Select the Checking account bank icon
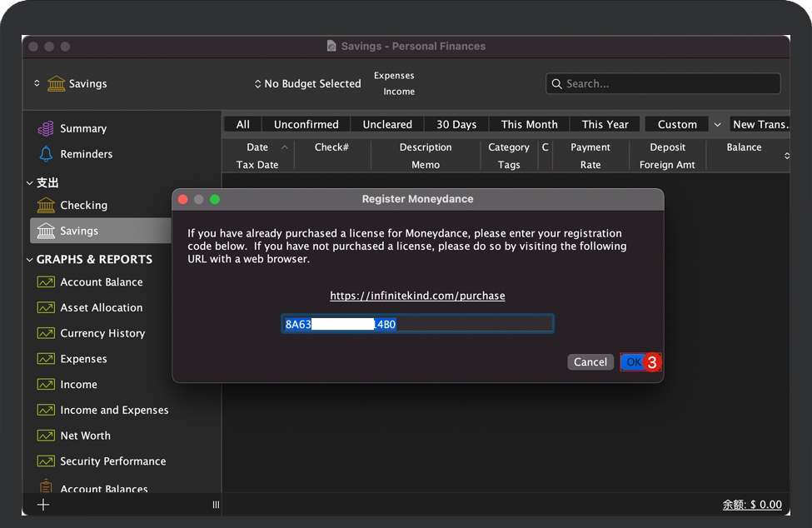 tap(46, 206)
